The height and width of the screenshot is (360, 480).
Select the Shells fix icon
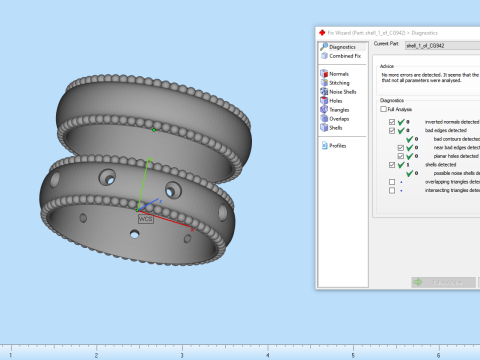(x=324, y=127)
